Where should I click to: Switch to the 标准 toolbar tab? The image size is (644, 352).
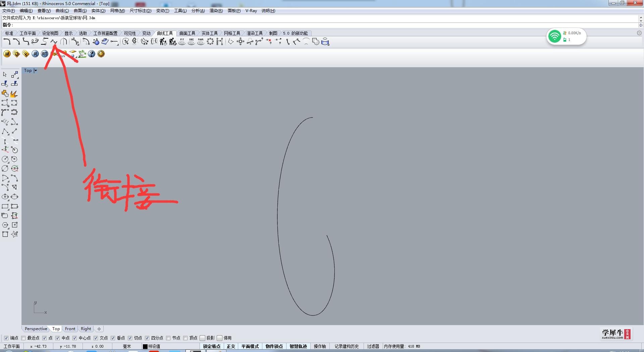point(9,33)
